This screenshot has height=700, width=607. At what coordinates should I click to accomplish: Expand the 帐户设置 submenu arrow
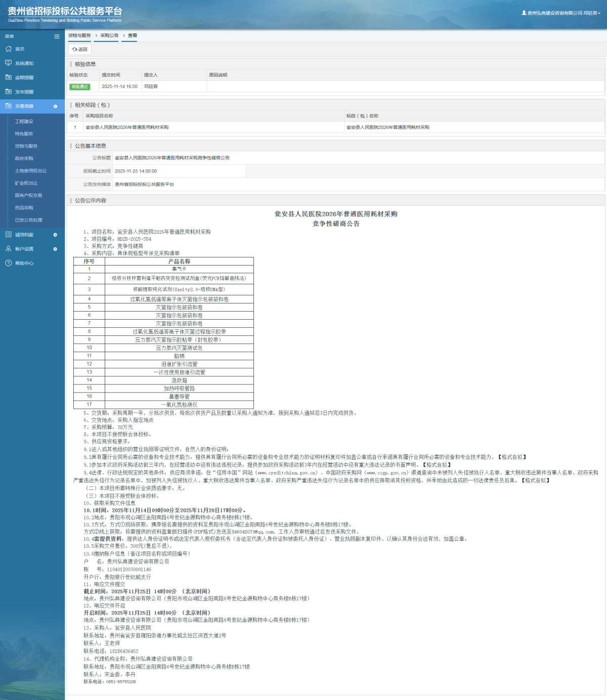55,249
